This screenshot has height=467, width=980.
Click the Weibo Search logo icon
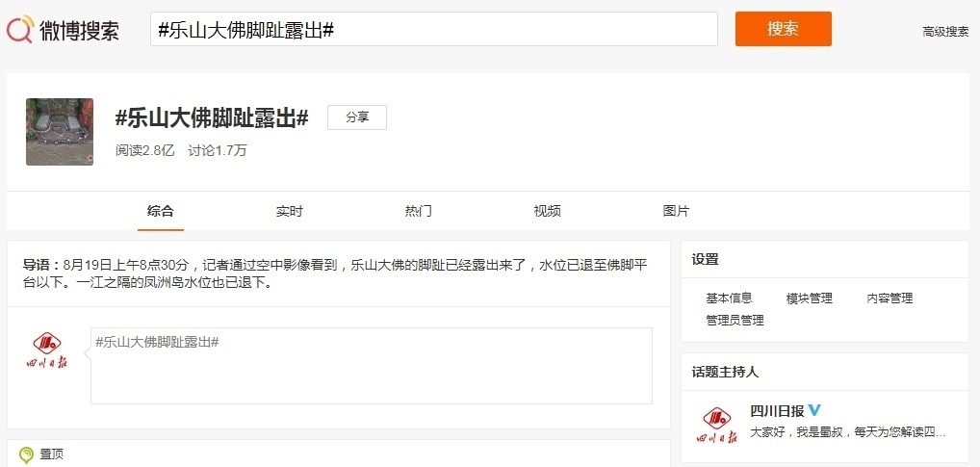click(x=21, y=30)
